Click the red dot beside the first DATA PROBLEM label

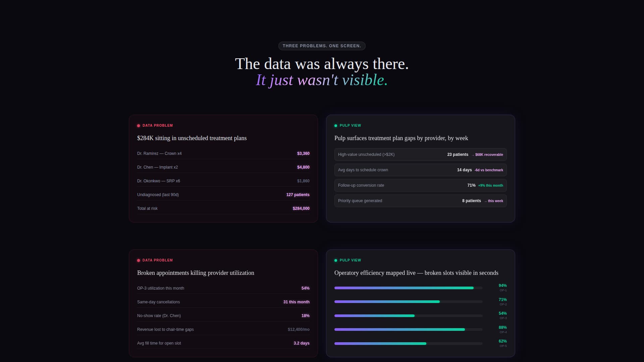click(139, 126)
